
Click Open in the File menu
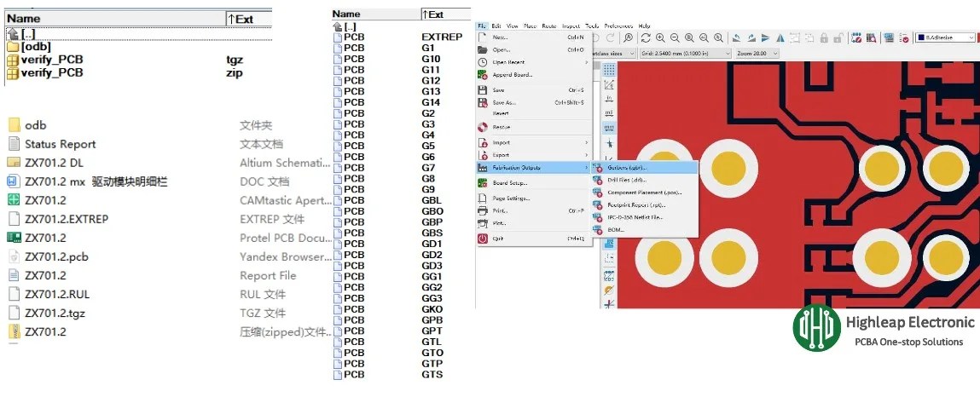click(x=533, y=50)
